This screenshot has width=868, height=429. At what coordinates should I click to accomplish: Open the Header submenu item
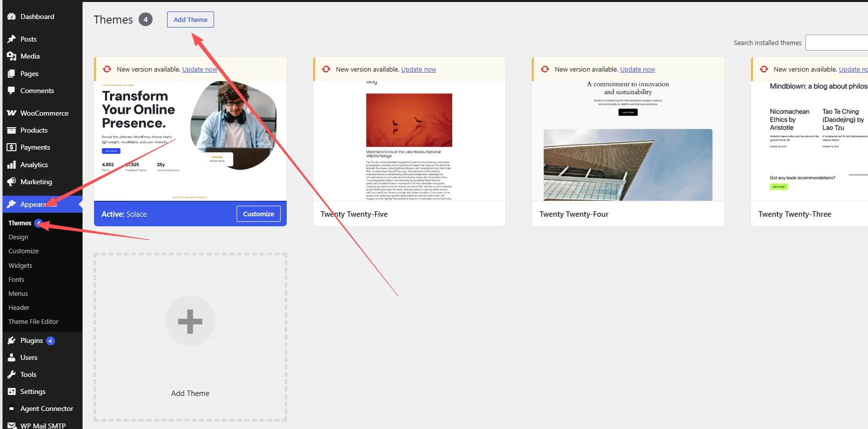point(19,307)
